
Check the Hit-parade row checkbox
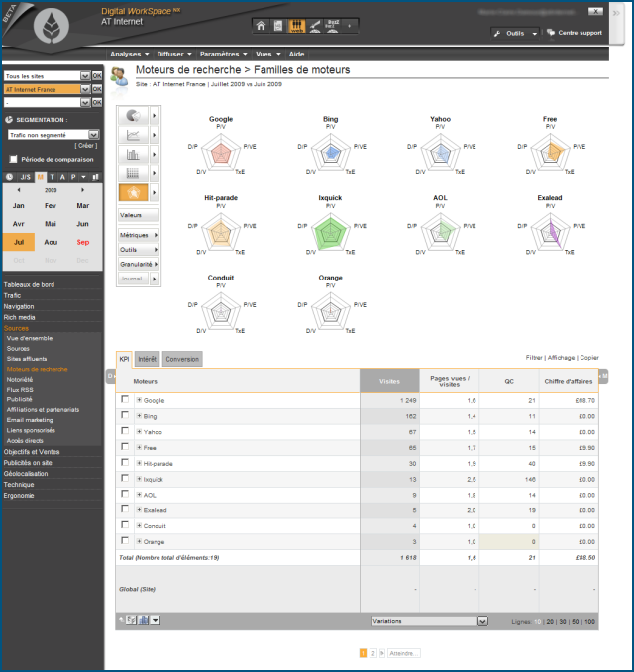tap(125, 462)
